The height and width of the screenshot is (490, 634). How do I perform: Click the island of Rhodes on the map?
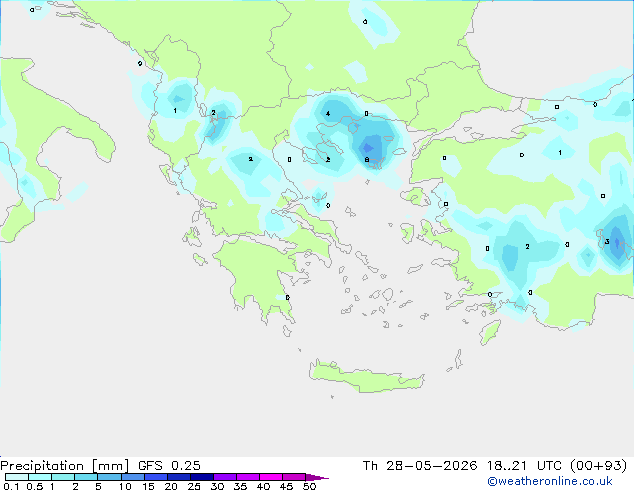point(490,332)
